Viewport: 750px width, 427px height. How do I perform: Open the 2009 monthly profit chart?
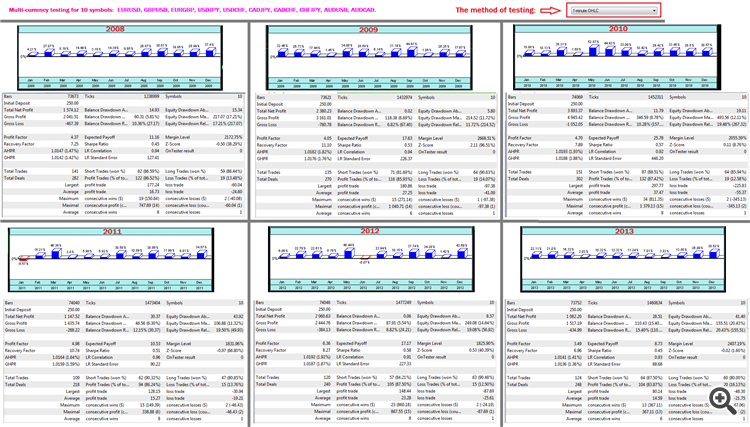coord(369,58)
